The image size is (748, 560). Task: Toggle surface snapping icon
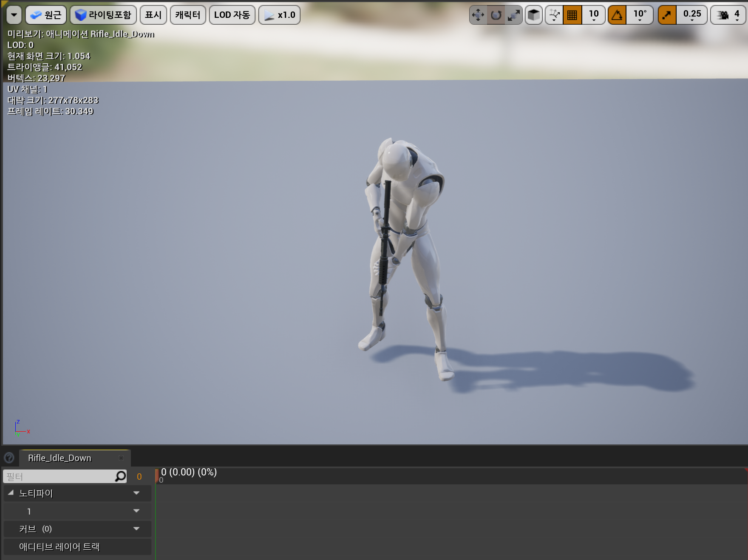point(554,15)
